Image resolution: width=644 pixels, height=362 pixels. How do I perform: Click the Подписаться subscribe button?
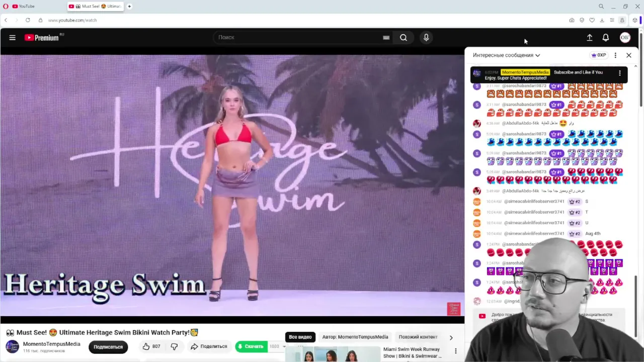pos(108,347)
